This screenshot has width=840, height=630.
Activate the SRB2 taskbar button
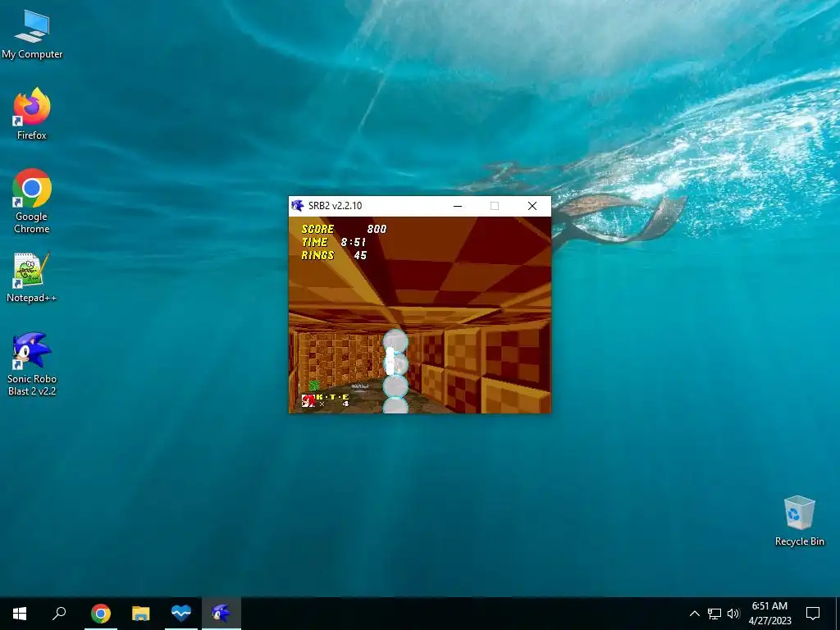(221, 614)
